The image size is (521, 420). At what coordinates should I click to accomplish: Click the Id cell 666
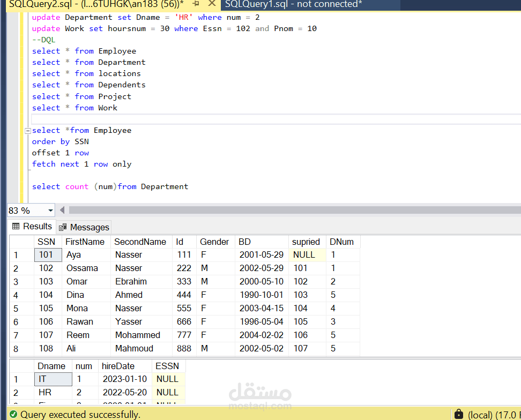click(x=184, y=321)
